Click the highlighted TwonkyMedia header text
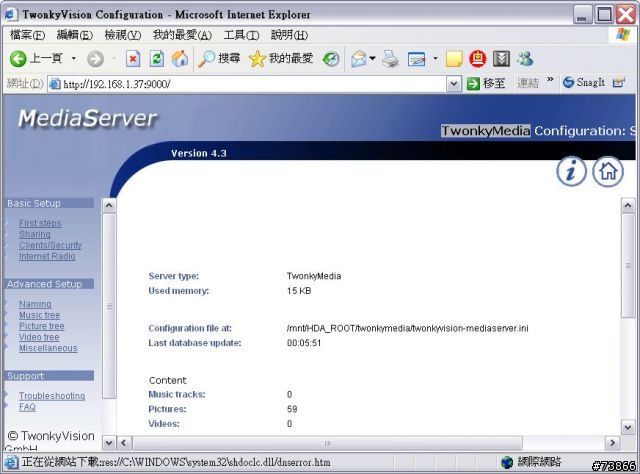 click(485, 131)
